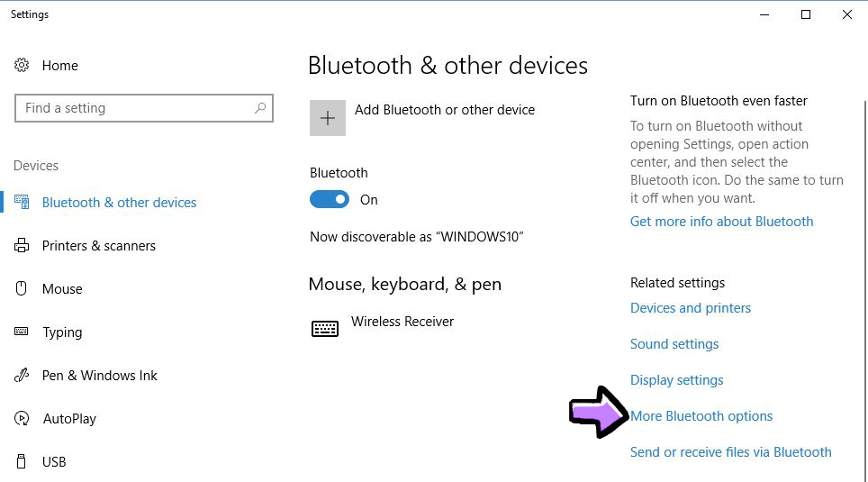Open the Typing settings page
This screenshot has width=868, height=482.
coord(62,332)
